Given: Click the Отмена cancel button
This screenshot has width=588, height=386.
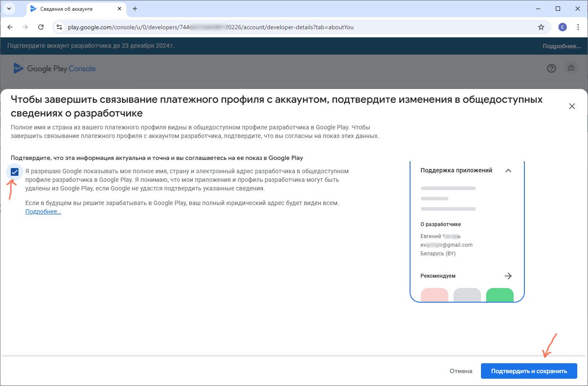Looking at the screenshot, I should 461,371.
